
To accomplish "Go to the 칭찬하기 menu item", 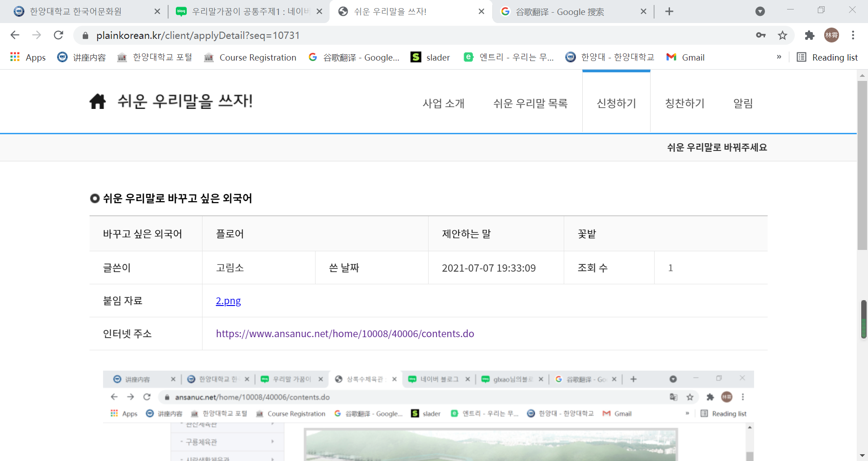I will pos(684,103).
